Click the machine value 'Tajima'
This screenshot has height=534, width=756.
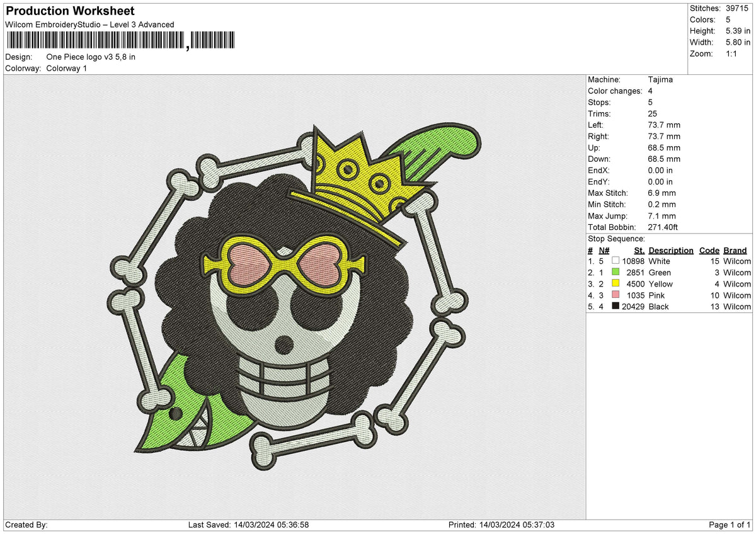coord(660,80)
